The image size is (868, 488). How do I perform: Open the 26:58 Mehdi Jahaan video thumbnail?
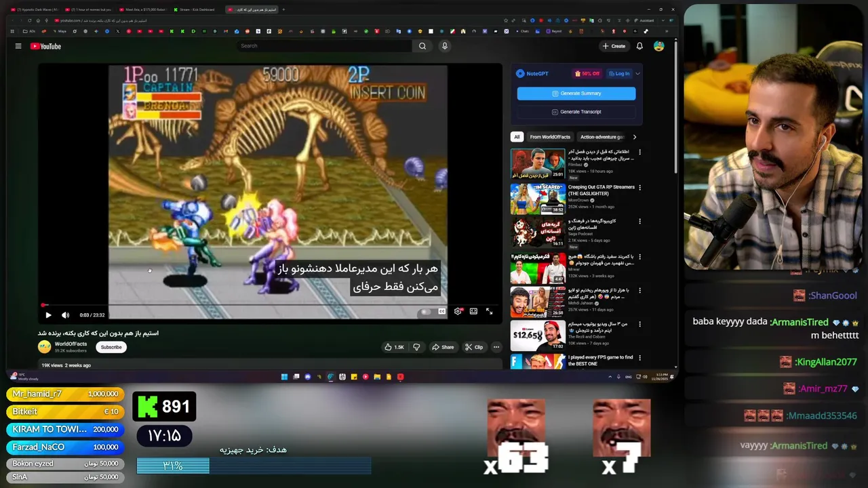tap(538, 302)
